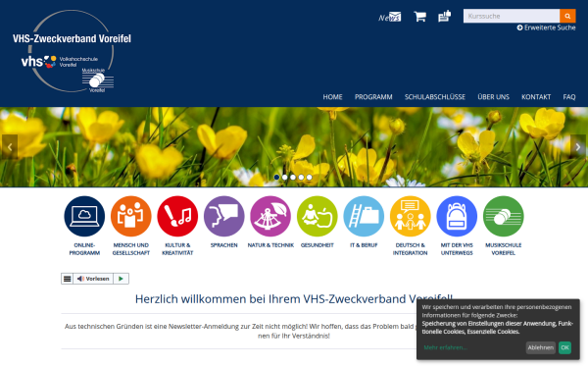
Task: Open the ReadSpeaker menu list icon
Action: (x=67, y=279)
